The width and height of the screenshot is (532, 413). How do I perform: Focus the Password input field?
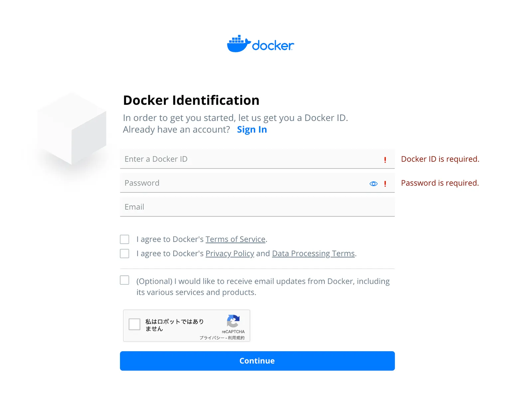[x=257, y=183]
